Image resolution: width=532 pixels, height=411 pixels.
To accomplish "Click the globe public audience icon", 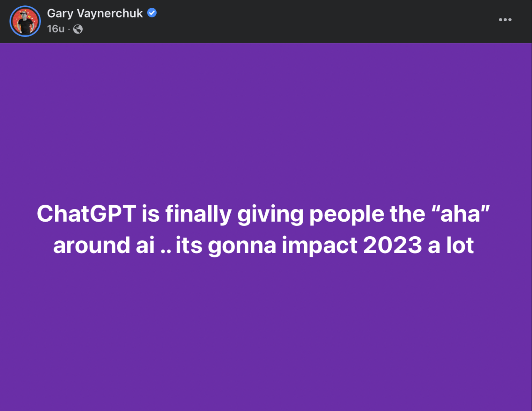I will coord(78,29).
